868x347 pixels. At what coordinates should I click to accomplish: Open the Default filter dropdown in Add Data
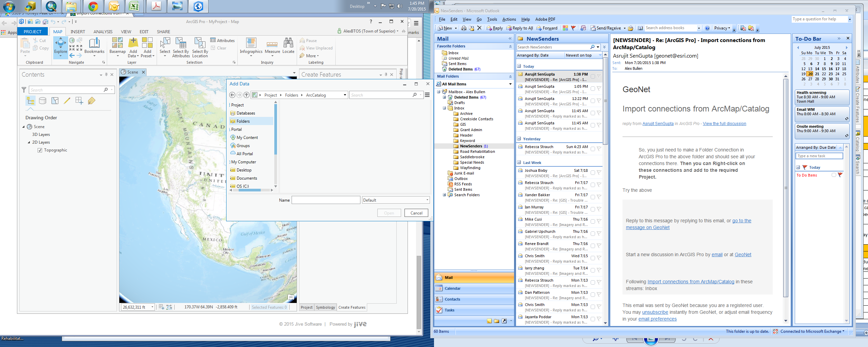point(427,200)
